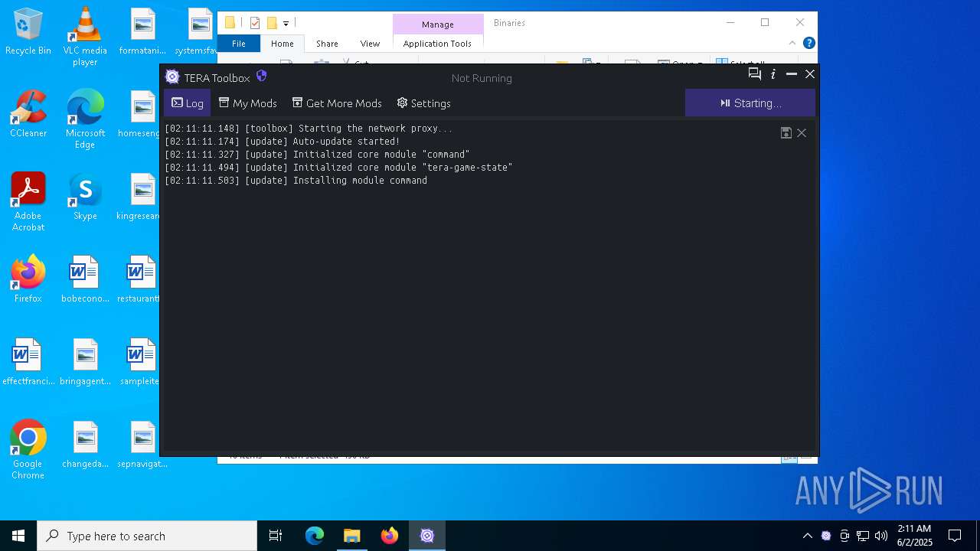Viewport: 980px width, 551px height.
Task: Open Recycle Bin on desktop
Action: (28, 31)
